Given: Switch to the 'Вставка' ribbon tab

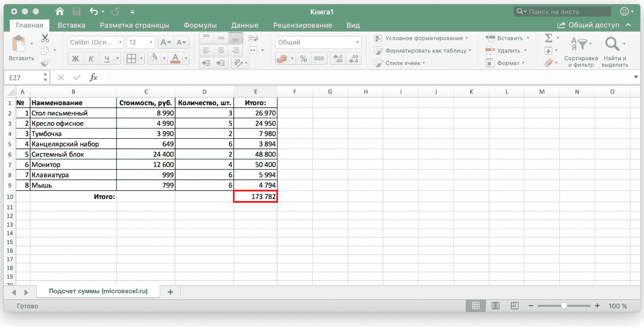Looking at the screenshot, I should point(71,25).
